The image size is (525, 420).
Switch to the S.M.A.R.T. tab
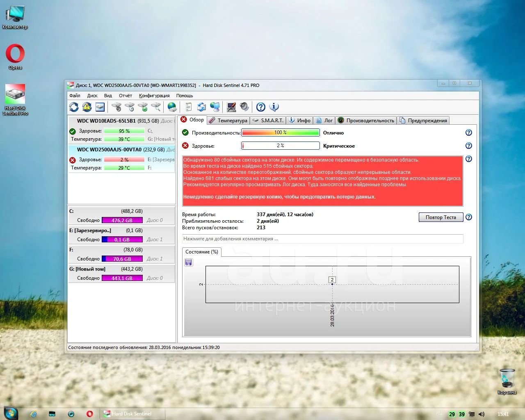267,120
